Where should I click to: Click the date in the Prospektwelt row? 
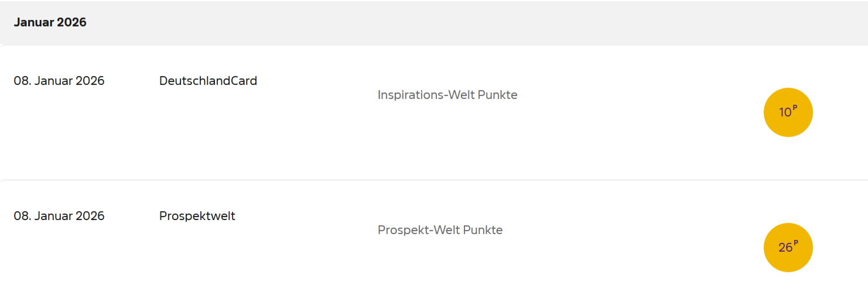59,216
